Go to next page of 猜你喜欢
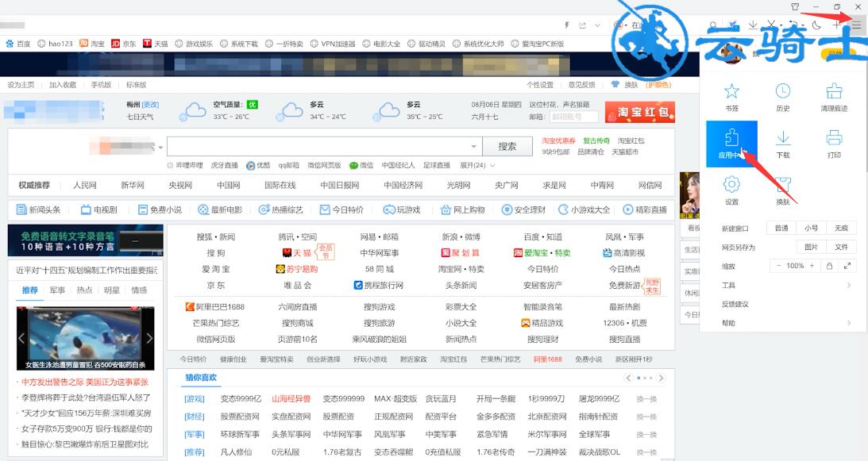Viewport: 868px width, 461px height. [x=661, y=378]
